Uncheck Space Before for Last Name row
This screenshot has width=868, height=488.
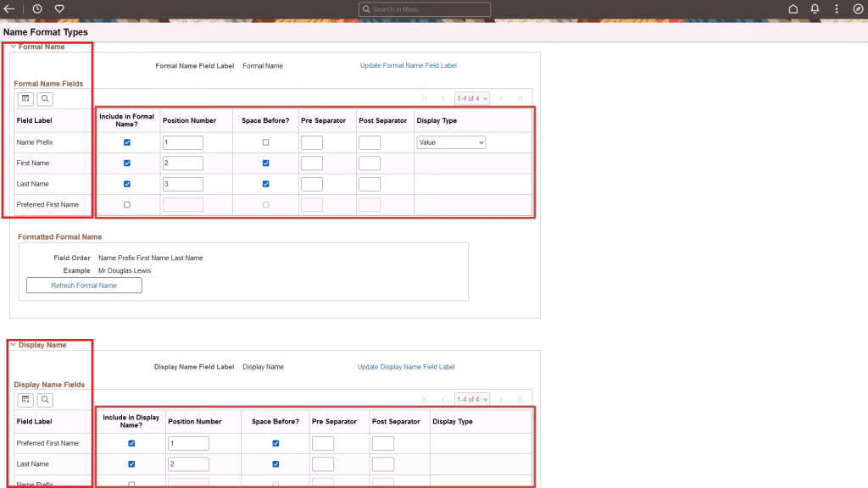[265, 183]
